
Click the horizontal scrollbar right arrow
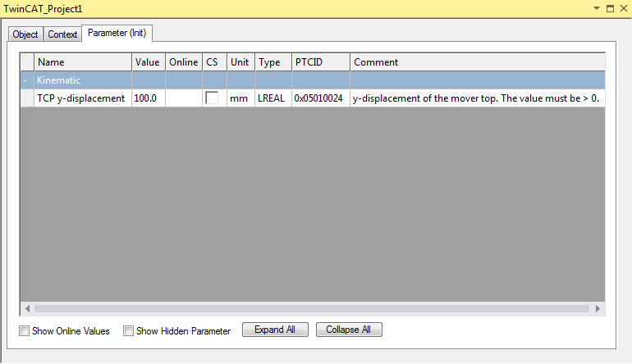pyautogui.click(x=598, y=308)
